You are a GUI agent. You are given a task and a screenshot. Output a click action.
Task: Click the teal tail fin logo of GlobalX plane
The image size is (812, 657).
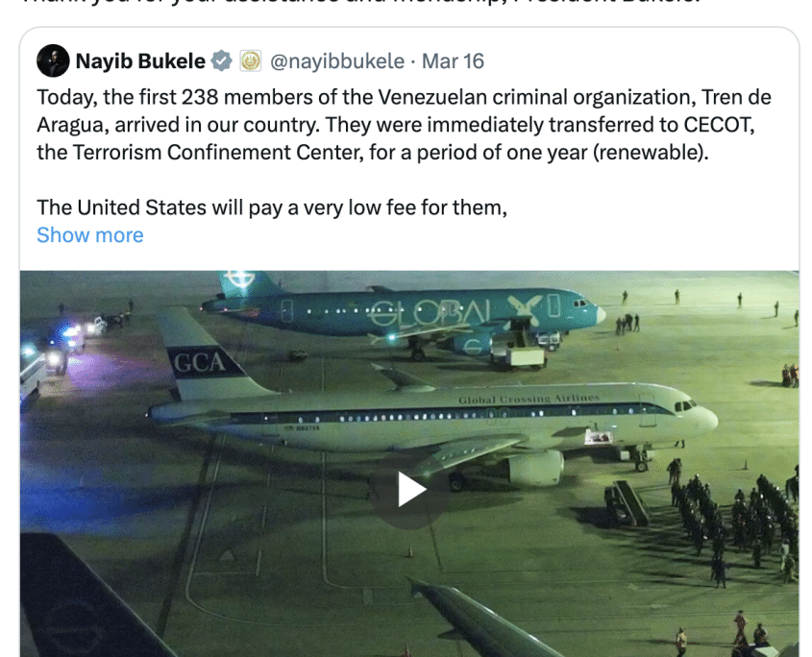(x=240, y=285)
